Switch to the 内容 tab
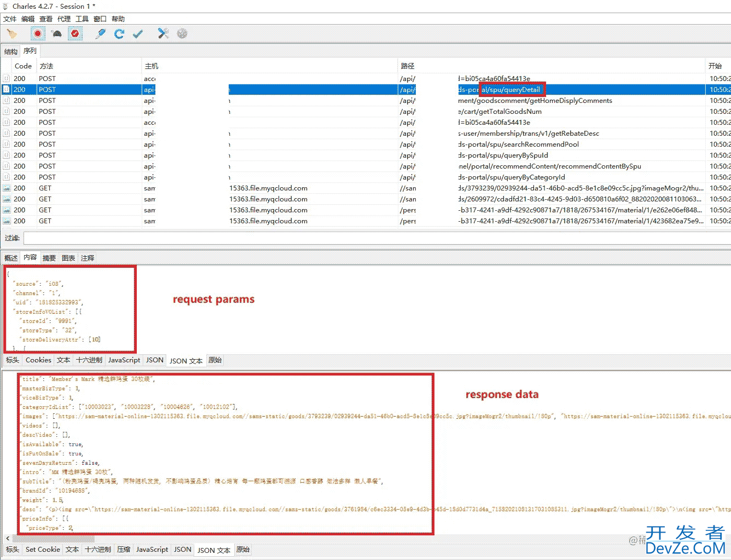The width and height of the screenshot is (731, 560). 30,257
